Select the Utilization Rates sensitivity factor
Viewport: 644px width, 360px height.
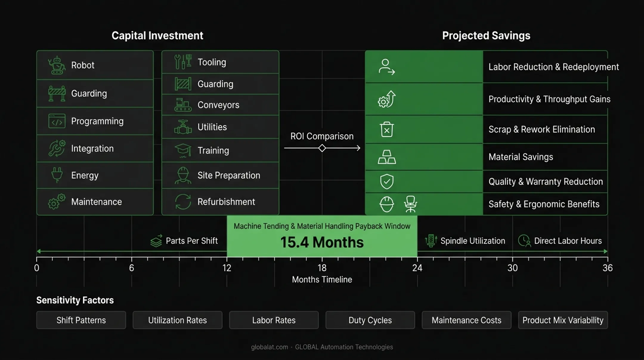click(x=177, y=320)
